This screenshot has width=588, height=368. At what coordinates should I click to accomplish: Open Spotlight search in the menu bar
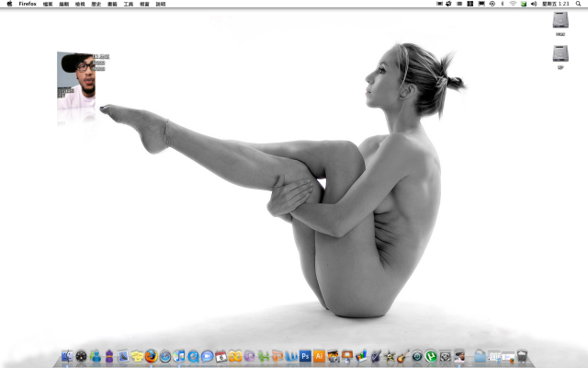click(579, 4)
